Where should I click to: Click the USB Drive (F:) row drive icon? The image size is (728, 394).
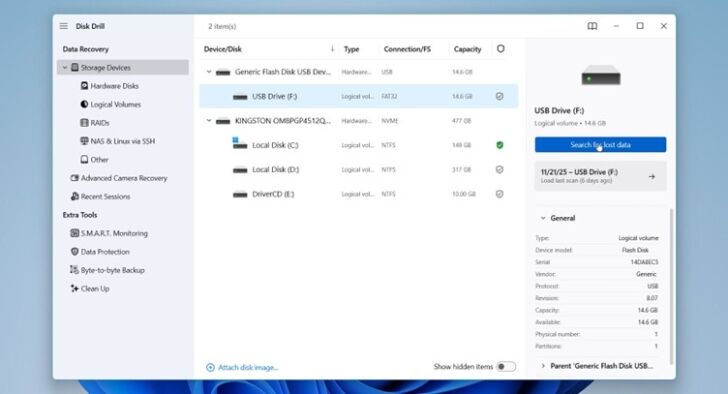tap(240, 97)
